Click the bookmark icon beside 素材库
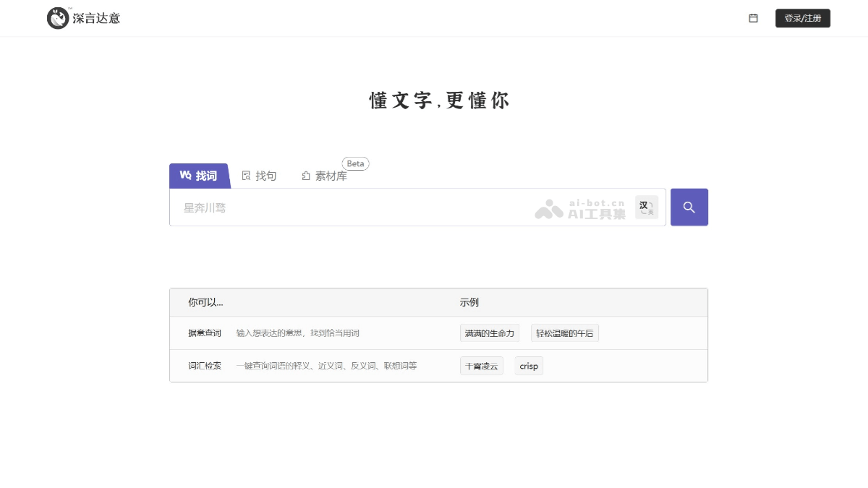This screenshot has height=488, width=868. coord(305,176)
